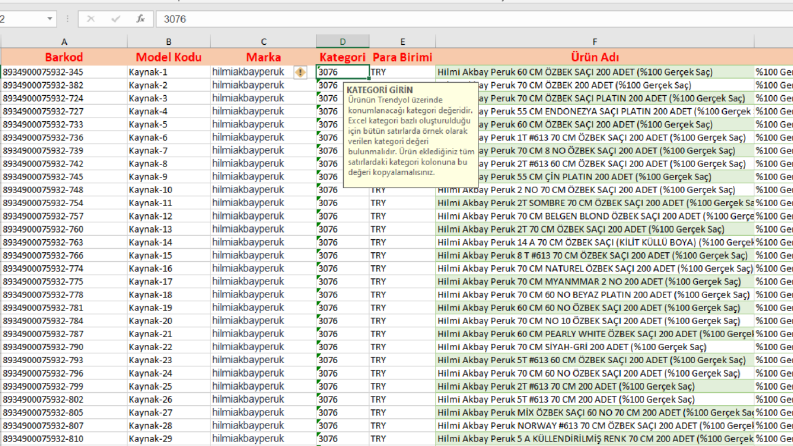
Task: Click the Kaynak-10 model code cell
Action: click(x=168, y=190)
